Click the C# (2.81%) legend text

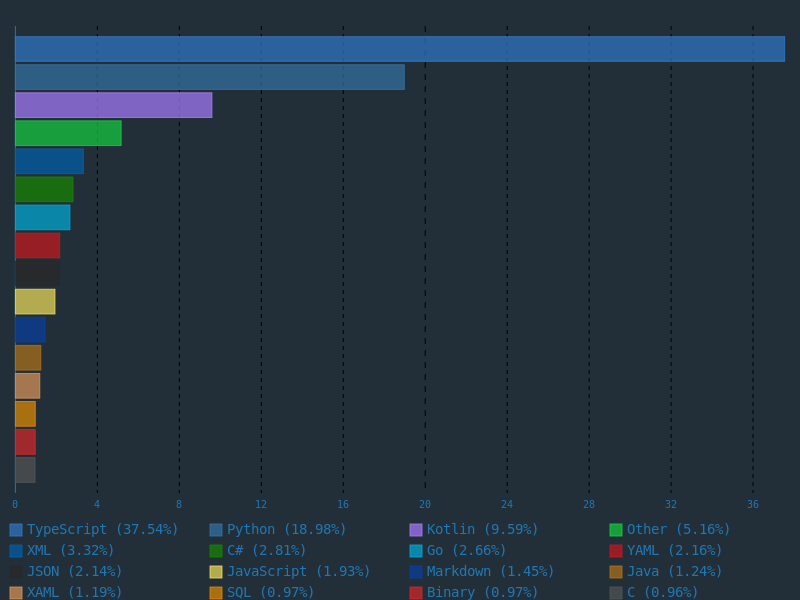[266, 551]
